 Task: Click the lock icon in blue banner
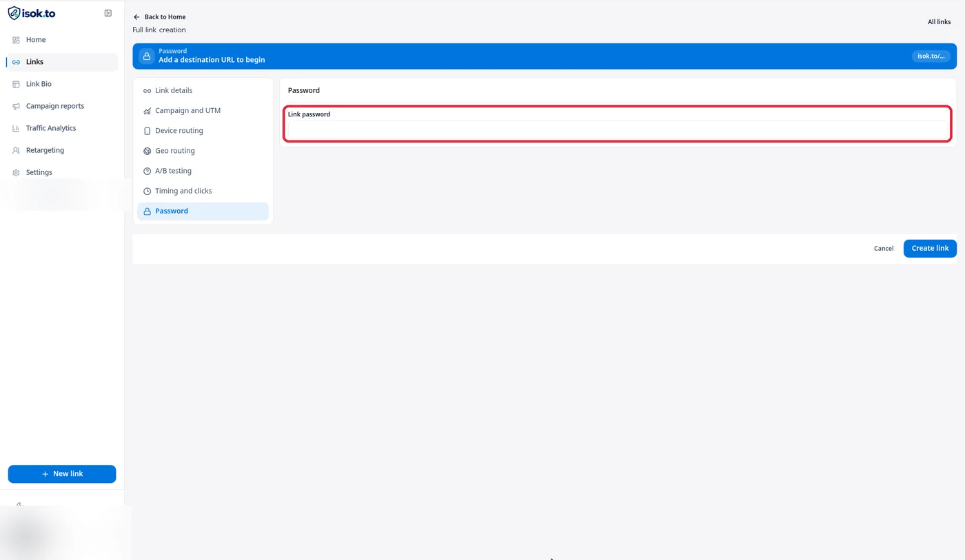(147, 56)
